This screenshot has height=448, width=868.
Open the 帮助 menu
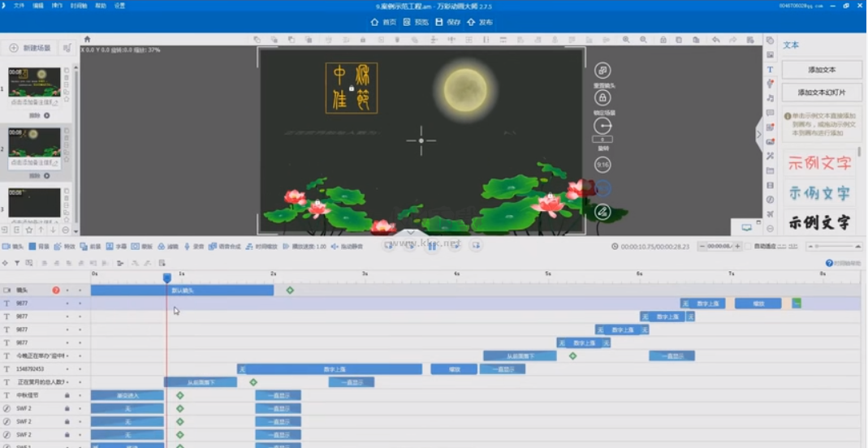click(101, 6)
